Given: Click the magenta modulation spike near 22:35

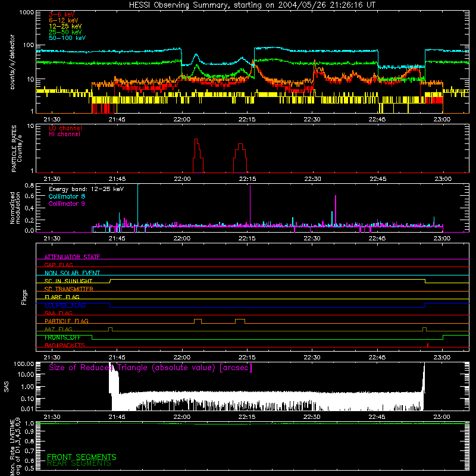Looking at the screenshot, I should [x=336, y=210].
